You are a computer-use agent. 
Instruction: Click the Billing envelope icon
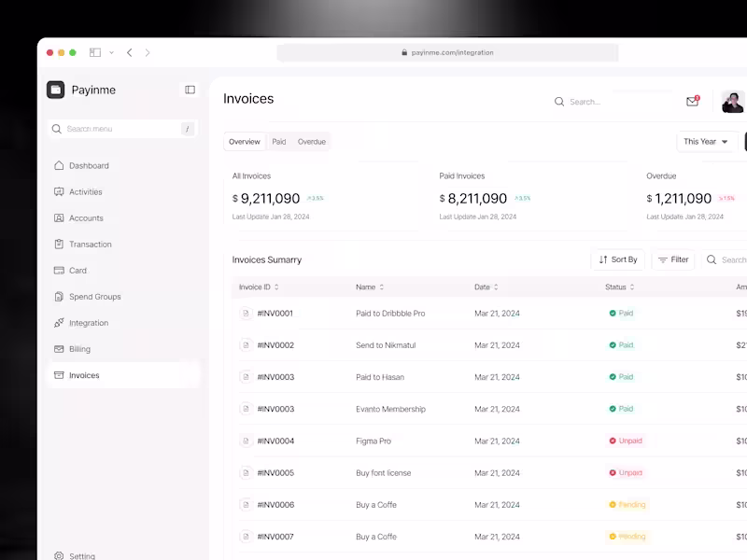coord(59,349)
